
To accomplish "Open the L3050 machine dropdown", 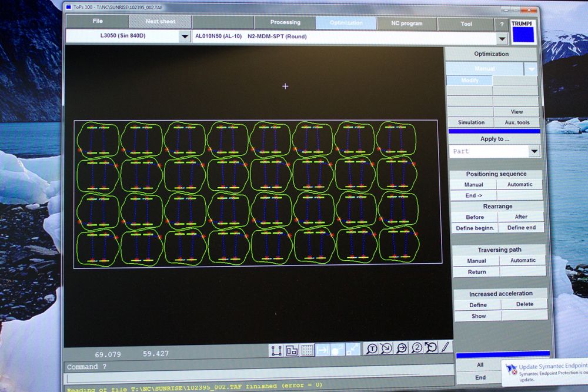I will tap(184, 36).
